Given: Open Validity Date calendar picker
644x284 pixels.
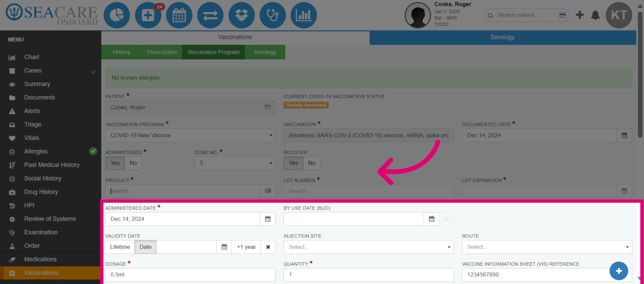Looking at the screenshot, I should [224, 247].
